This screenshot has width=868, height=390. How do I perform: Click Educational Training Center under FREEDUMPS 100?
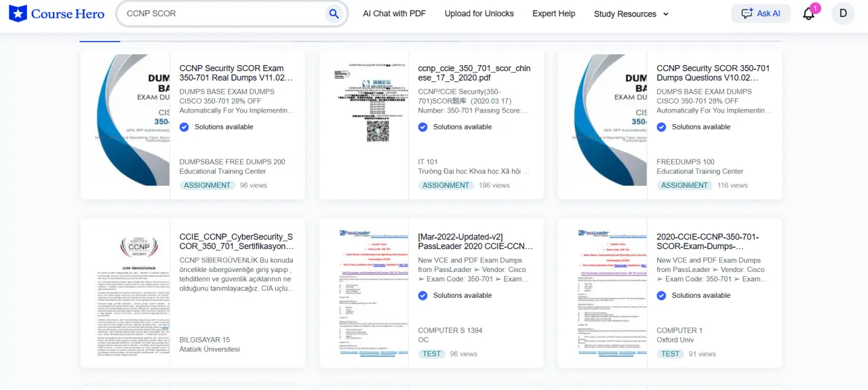[700, 172]
